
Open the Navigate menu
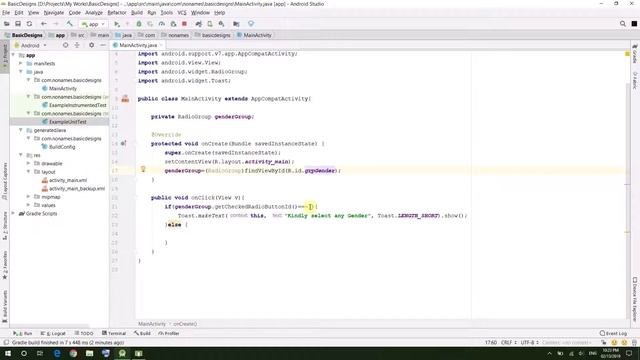[54, 13]
